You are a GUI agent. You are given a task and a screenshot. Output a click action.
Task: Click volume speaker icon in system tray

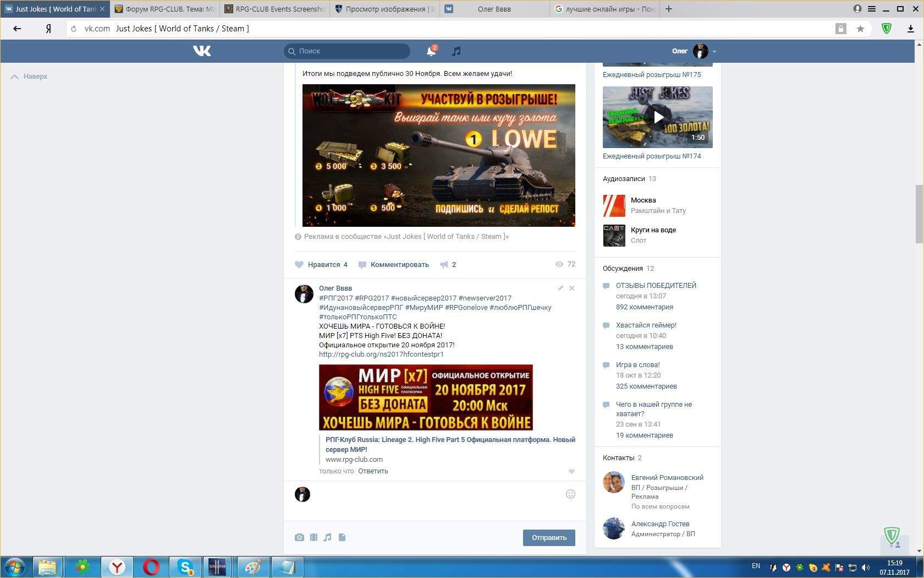[866, 568]
